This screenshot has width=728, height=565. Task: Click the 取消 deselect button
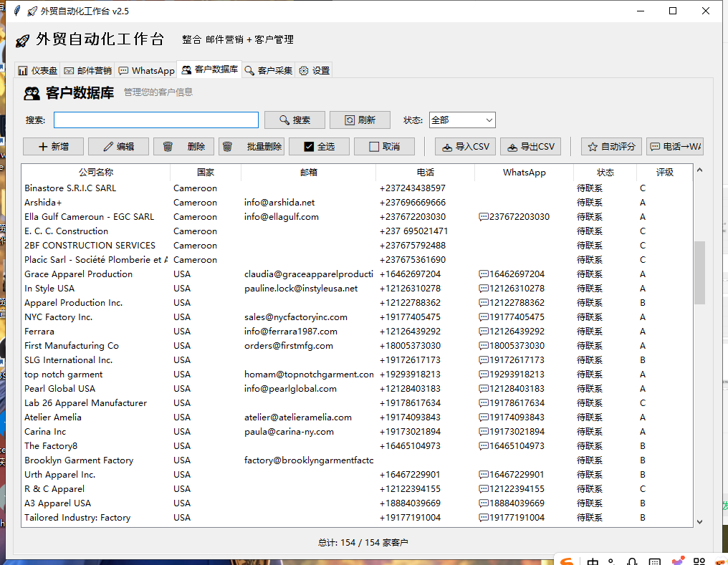[384, 147]
